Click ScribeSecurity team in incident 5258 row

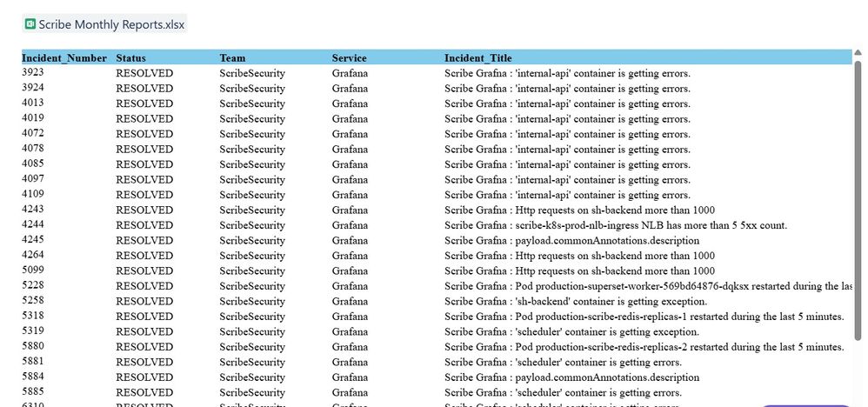(x=252, y=302)
